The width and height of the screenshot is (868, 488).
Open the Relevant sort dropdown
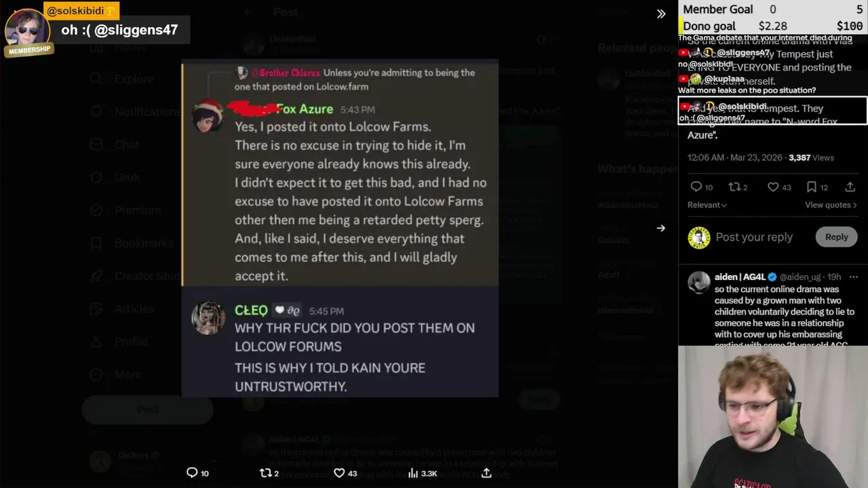707,205
